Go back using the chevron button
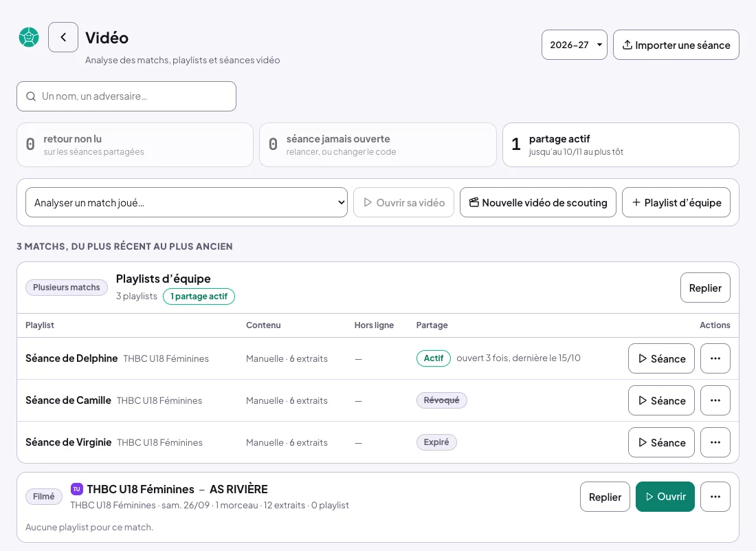Viewport: 756px width, 551px height. (x=63, y=37)
